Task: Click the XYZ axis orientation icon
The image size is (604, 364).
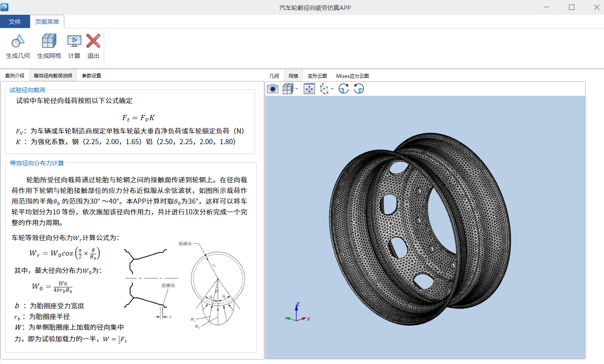Action: pos(324,89)
